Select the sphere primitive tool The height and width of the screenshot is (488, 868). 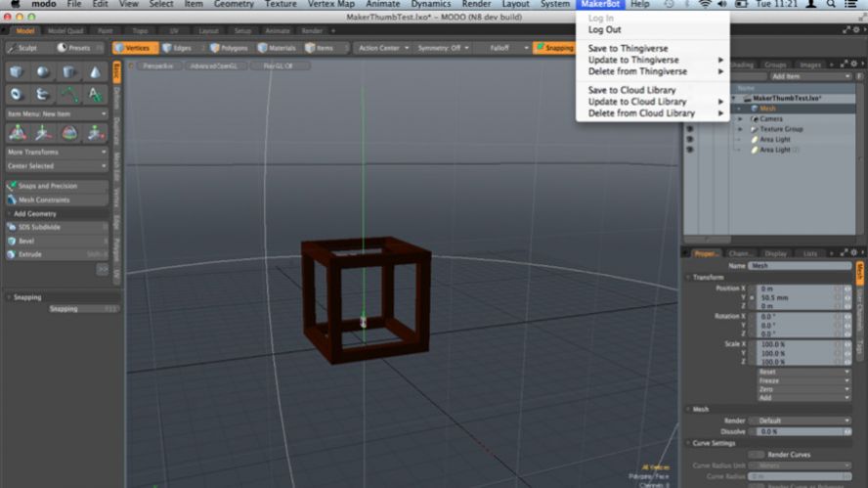click(43, 72)
